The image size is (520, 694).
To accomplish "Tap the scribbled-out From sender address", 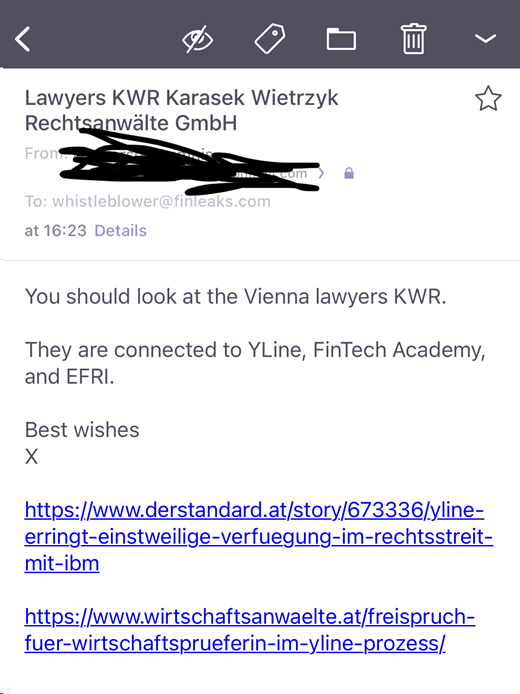I will click(189, 162).
